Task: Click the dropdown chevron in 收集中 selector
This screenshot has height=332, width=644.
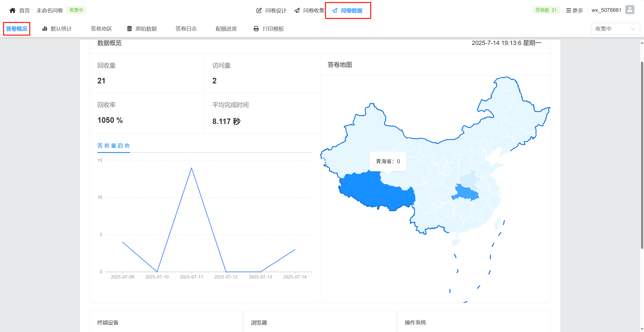Action: point(633,29)
